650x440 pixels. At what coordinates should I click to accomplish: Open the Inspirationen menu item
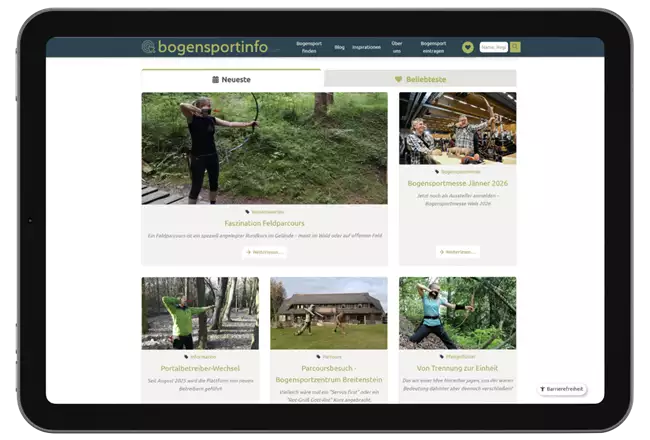pos(366,47)
